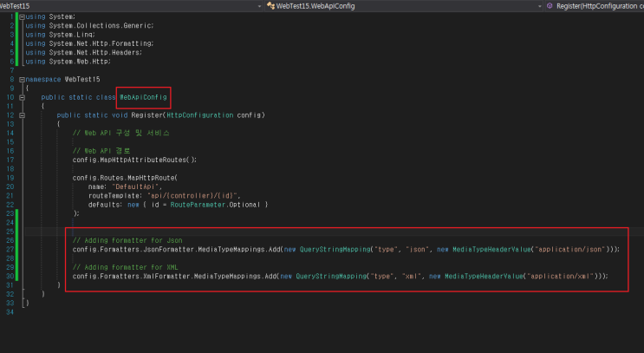Image resolution: width=644 pixels, height=353 pixels.
Task: Click RouteParameter in the defaults line
Action: click(198, 205)
